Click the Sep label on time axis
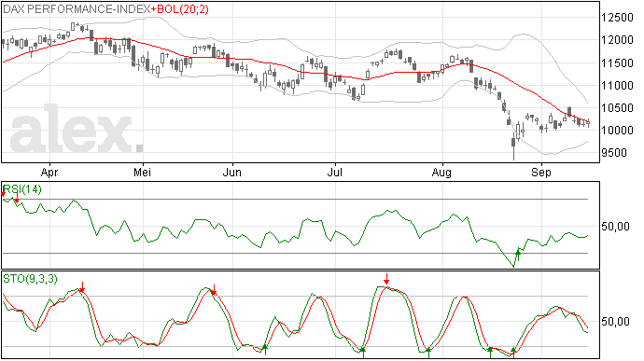644x361 pixels. point(541,172)
